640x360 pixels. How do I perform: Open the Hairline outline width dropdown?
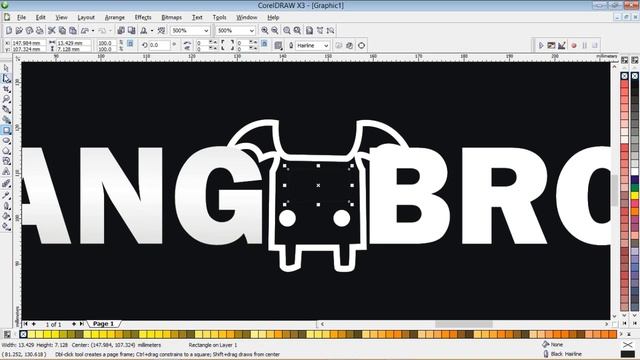(326, 46)
